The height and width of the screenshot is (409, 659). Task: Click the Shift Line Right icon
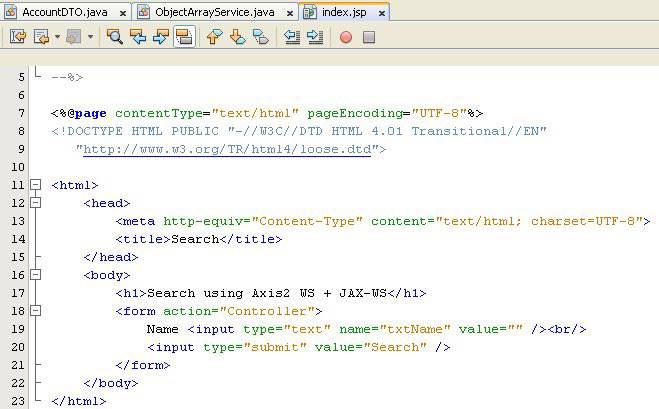click(315, 37)
